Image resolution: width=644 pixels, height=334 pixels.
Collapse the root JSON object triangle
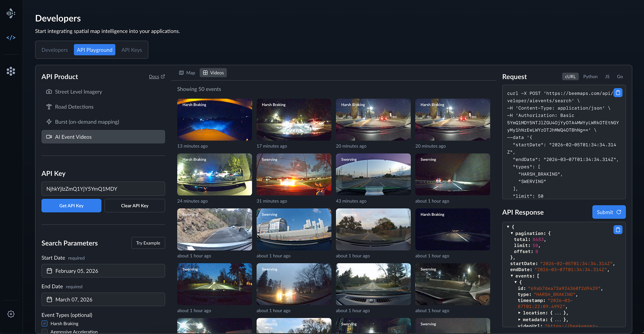[x=508, y=227]
